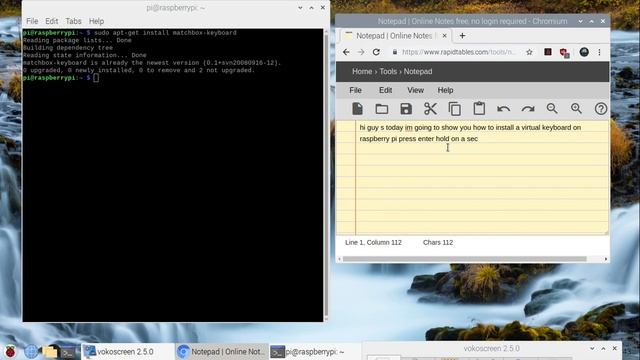Reload the Notepad page in Chromium
The height and width of the screenshot is (360, 640).
point(376,52)
